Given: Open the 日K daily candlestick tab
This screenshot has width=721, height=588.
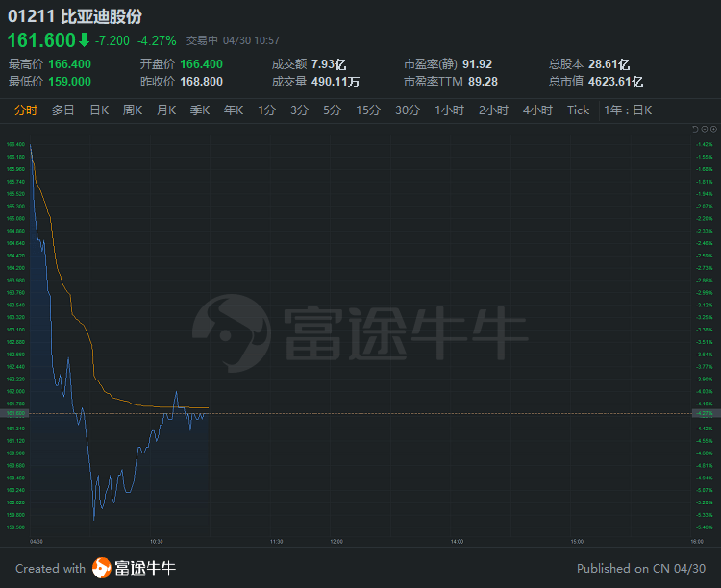Looking at the screenshot, I should coord(99,110).
